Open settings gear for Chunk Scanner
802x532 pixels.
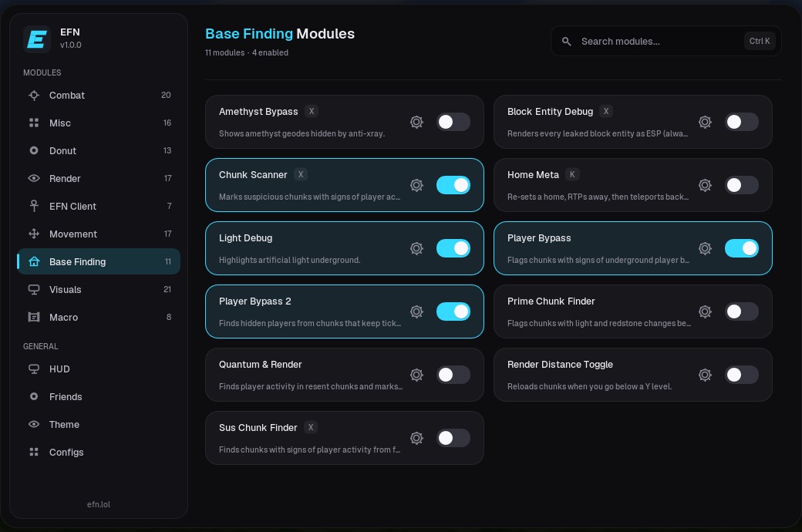417,185
